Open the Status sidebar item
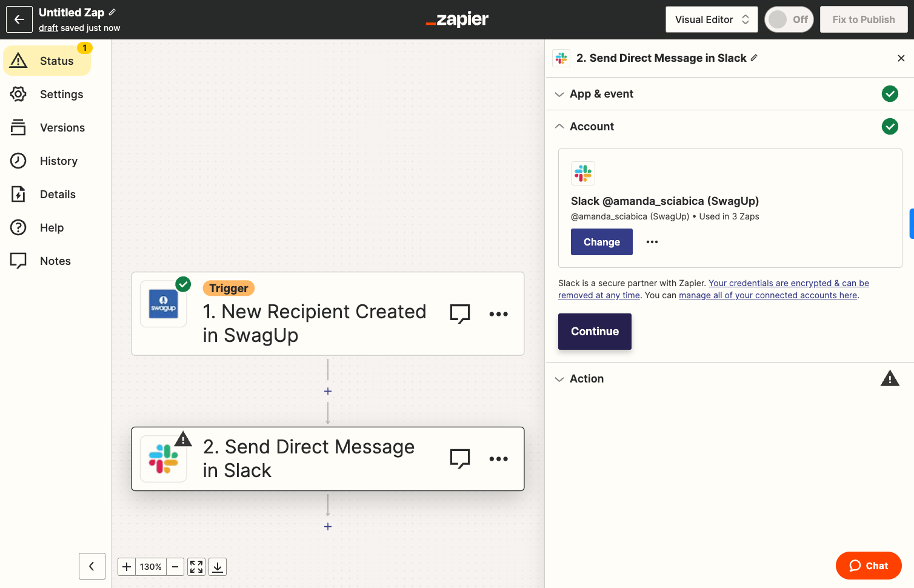The height and width of the screenshot is (588, 914). pyautogui.click(x=47, y=61)
